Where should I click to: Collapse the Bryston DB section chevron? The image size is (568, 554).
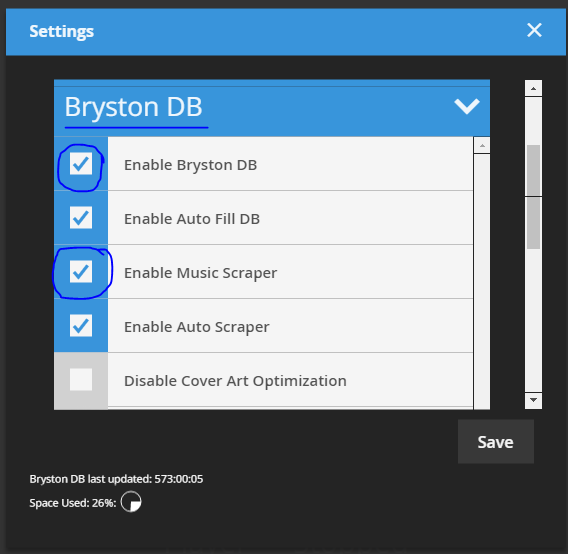(x=467, y=106)
